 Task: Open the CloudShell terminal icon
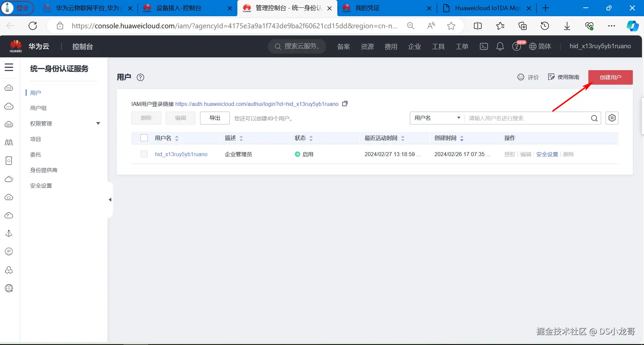[484, 46]
